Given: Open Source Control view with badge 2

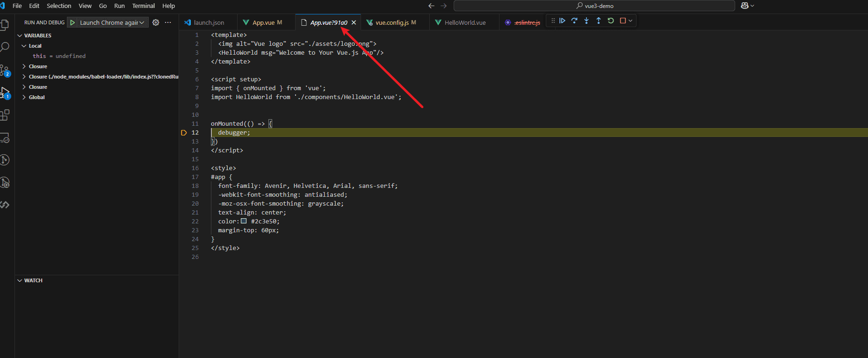Looking at the screenshot, I should pyautogui.click(x=5, y=71).
